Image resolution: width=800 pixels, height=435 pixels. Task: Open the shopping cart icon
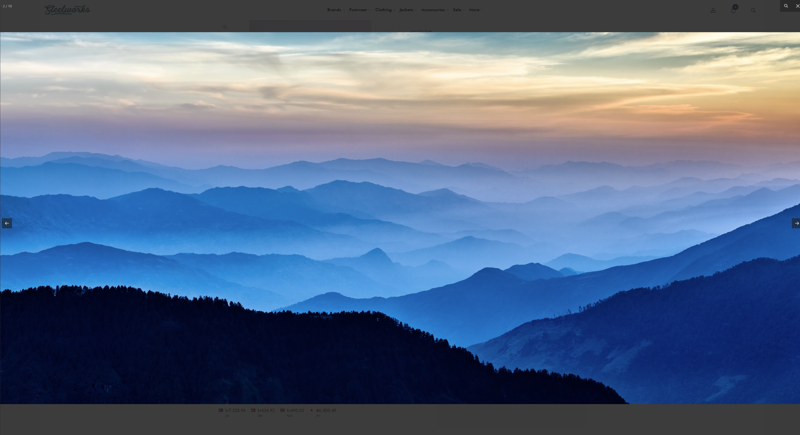[x=733, y=10]
